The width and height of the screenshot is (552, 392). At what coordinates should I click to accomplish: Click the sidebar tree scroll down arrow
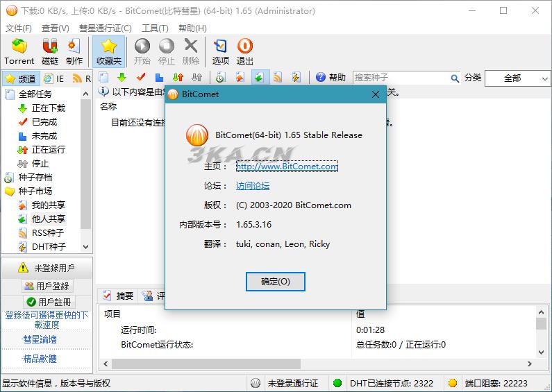tap(85, 247)
